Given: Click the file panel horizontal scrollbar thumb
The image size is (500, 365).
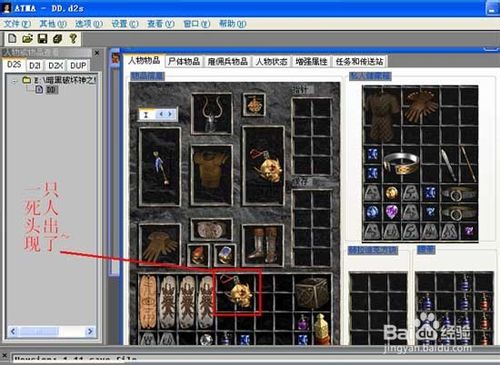Looking at the screenshot, I should tap(39, 331).
